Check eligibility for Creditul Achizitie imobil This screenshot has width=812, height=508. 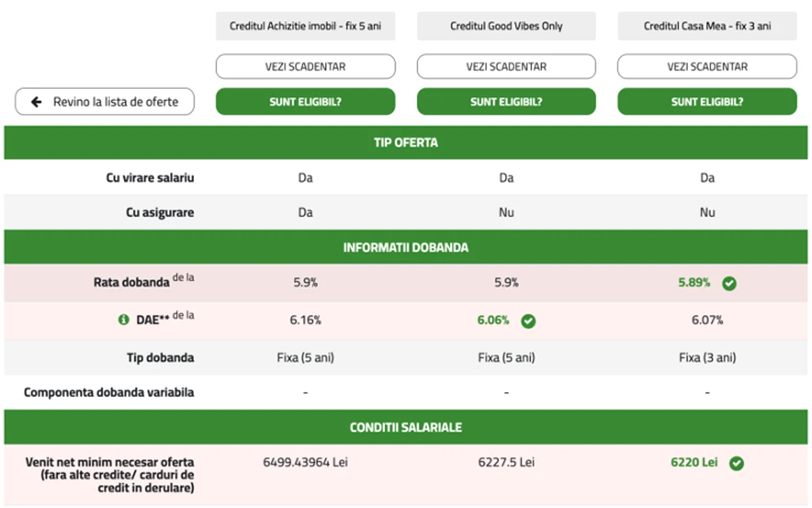tap(306, 102)
